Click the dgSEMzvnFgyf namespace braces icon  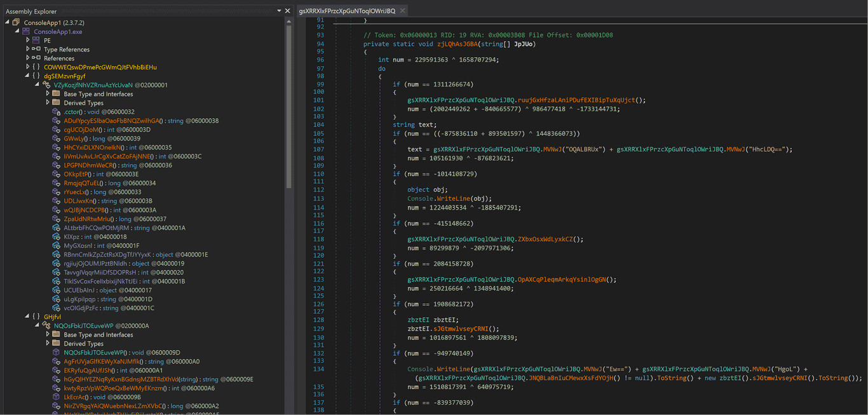(36, 76)
